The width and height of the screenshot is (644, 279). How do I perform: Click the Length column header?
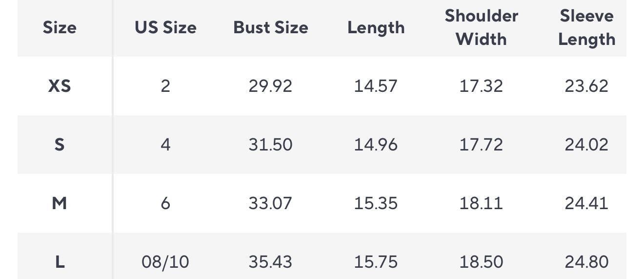coord(376,27)
